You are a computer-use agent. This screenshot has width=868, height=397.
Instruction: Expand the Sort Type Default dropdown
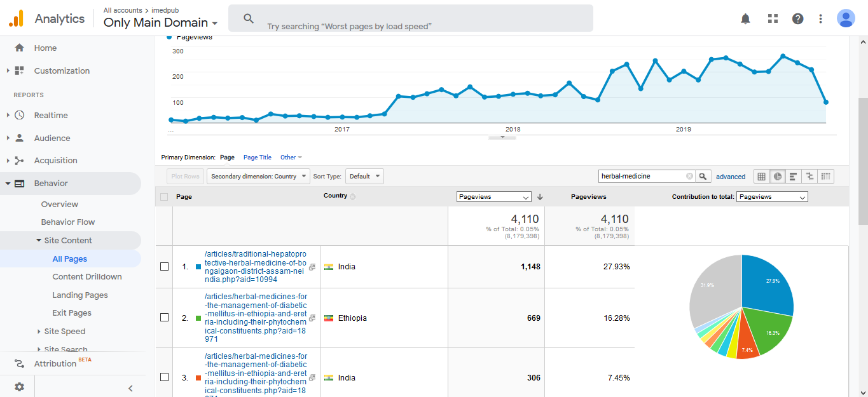[365, 177]
